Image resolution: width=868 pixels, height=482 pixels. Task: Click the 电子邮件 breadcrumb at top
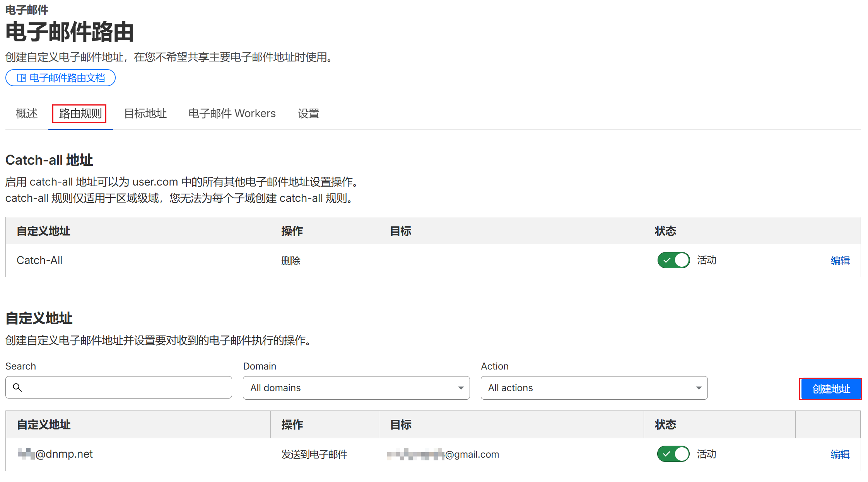27,10
